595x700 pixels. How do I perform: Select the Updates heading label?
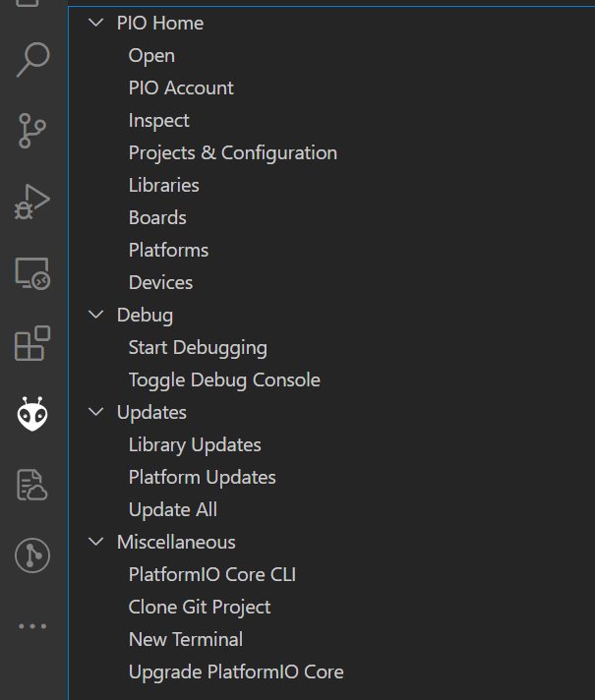pyautogui.click(x=151, y=413)
